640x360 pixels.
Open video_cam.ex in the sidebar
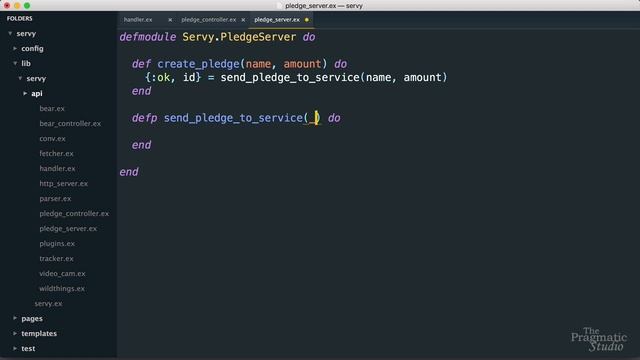click(62, 273)
